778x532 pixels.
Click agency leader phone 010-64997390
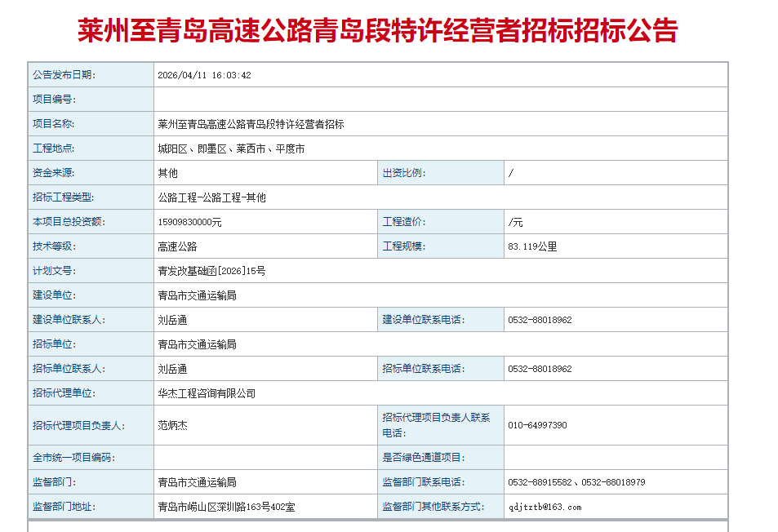pos(537,425)
